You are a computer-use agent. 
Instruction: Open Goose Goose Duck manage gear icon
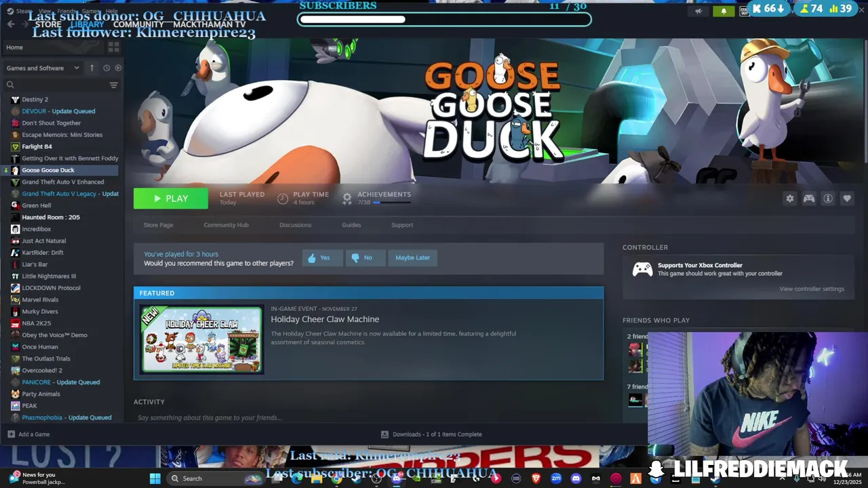[x=789, y=199]
